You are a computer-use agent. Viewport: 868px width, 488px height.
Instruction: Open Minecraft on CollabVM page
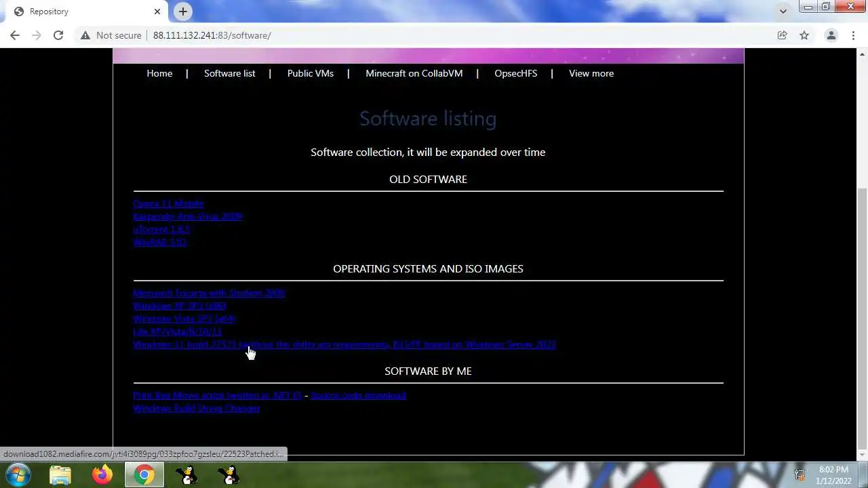coord(414,73)
